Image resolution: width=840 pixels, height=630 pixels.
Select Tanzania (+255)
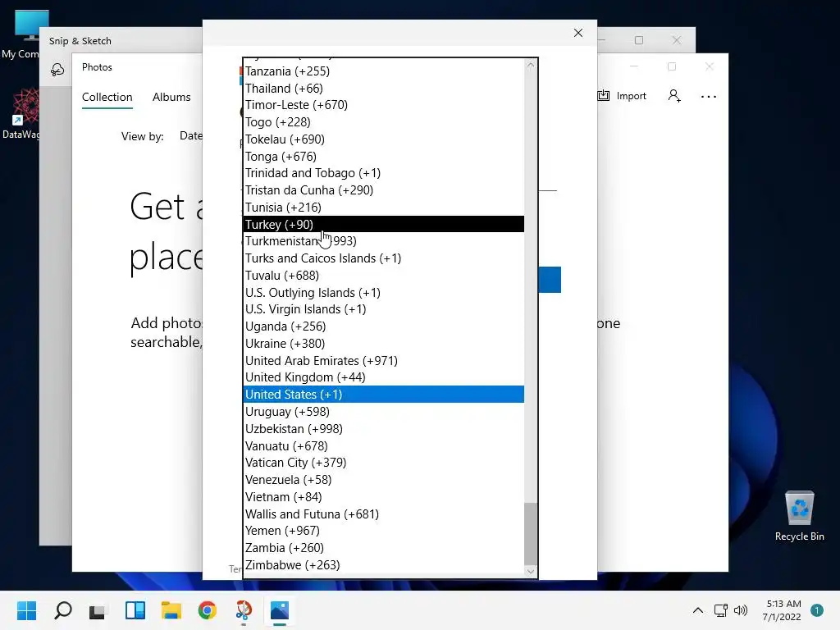[384, 71]
